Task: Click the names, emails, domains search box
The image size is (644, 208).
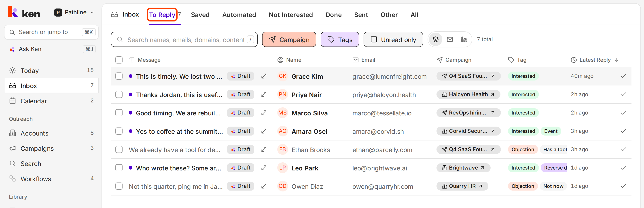Action: point(184,40)
